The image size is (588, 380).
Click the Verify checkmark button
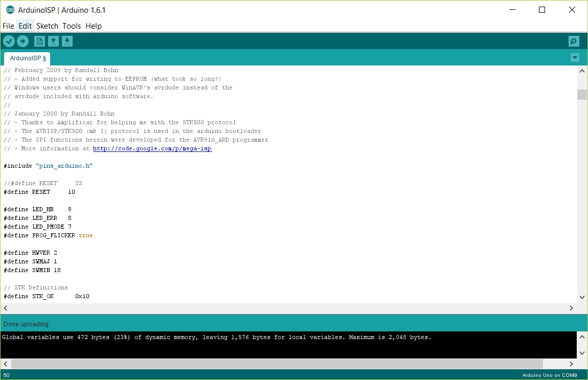click(9, 41)
